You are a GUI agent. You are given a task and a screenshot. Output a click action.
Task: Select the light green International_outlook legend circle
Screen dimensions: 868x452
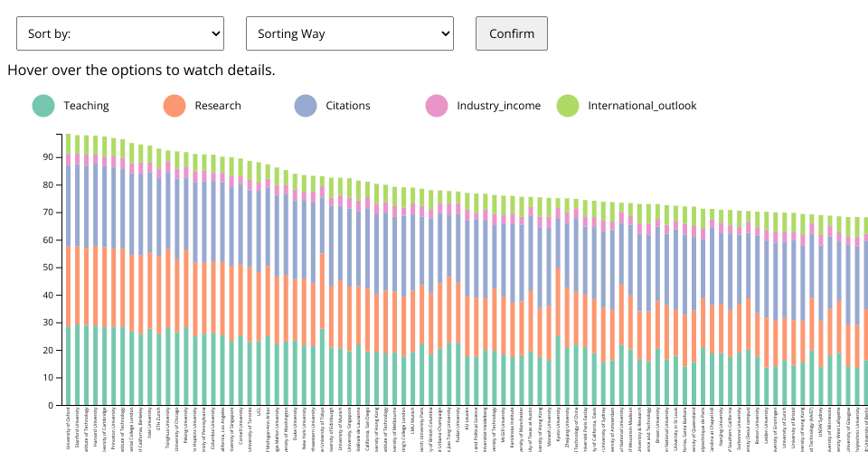568,106
